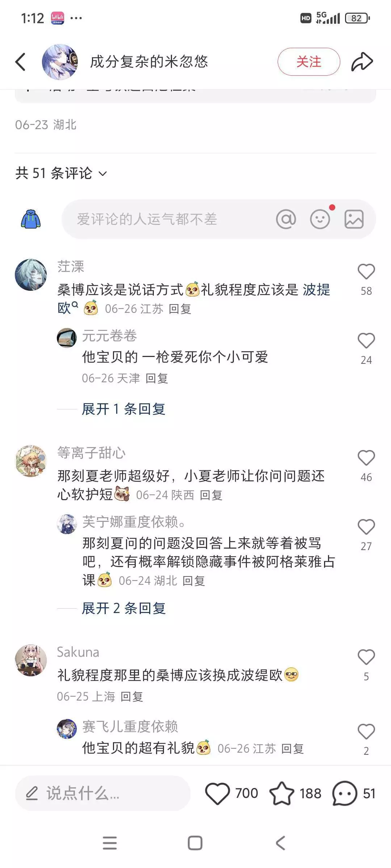Screen dimensions: 391x868
Task: Tap the 说点什么 comment input field
Action: click(102, 793)
